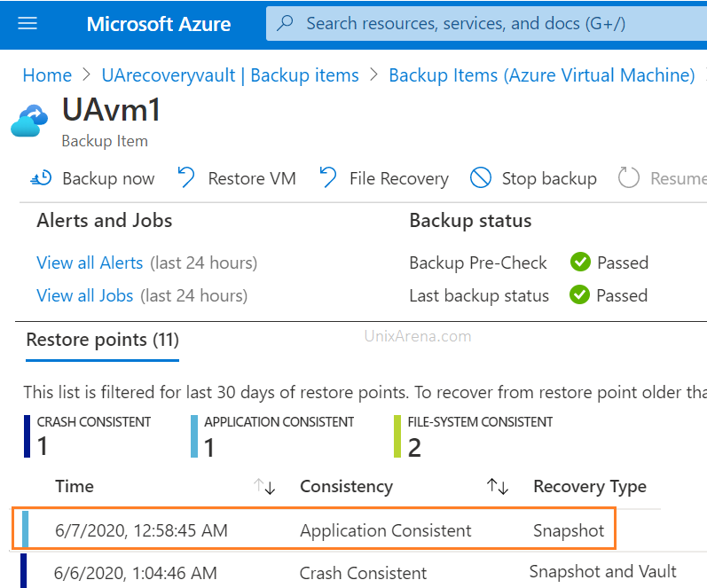View all Alerts link

pyautogui.click(x=90, y=263)
